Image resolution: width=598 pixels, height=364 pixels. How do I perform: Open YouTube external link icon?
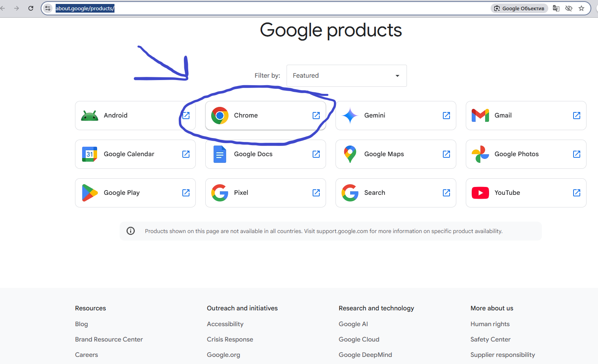577,193
